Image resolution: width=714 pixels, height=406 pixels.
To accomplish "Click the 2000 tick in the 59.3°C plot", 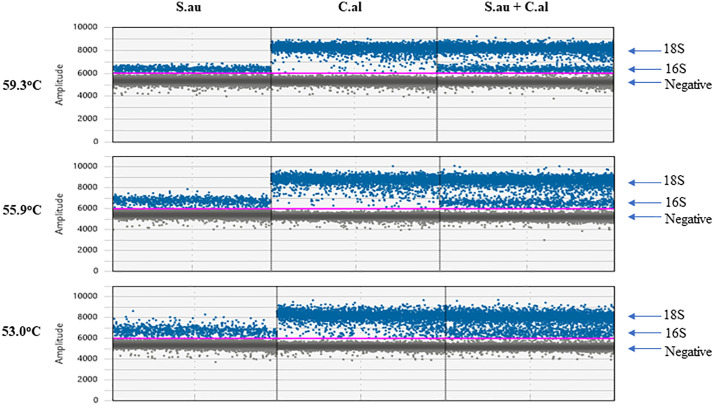I will click(87, 119).
